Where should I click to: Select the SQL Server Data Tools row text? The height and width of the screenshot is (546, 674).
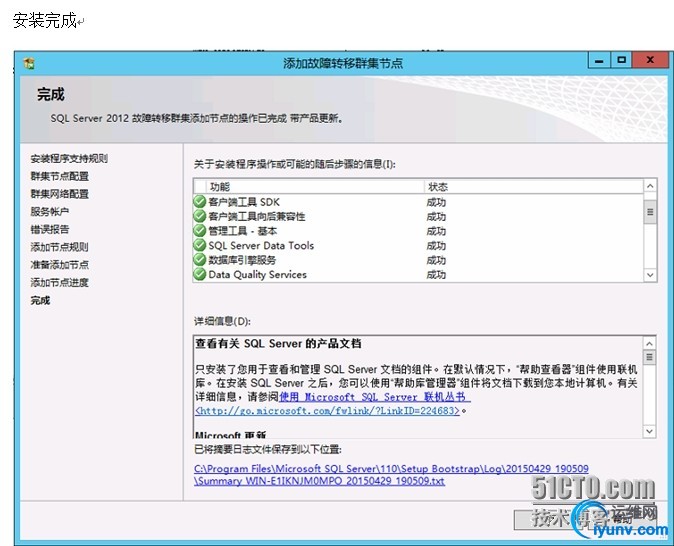click(261, 245)
